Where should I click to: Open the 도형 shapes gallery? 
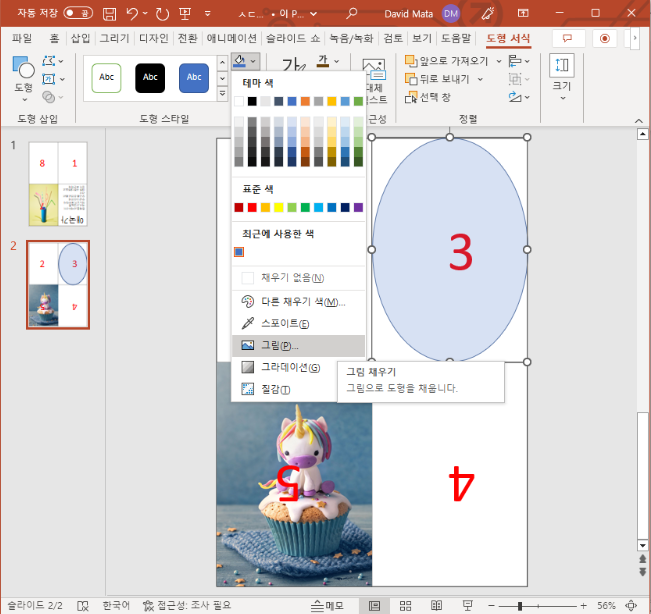(x=23, y=79)
